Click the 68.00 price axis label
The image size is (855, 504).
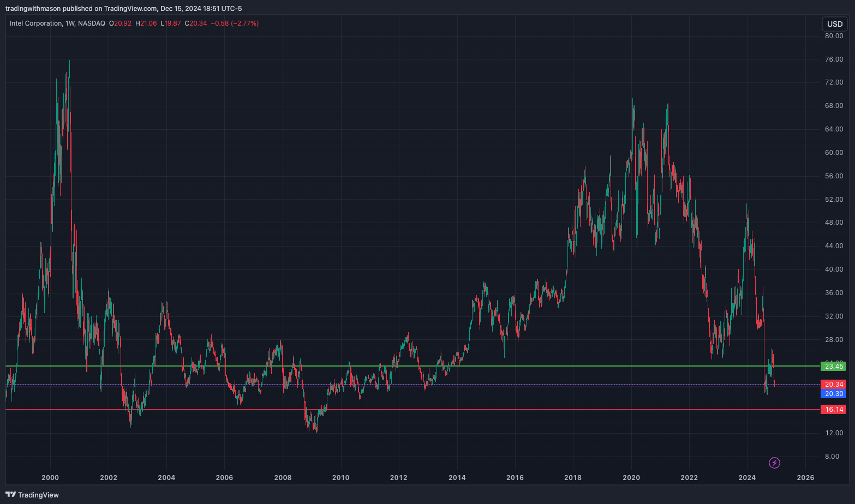[834, 106]
